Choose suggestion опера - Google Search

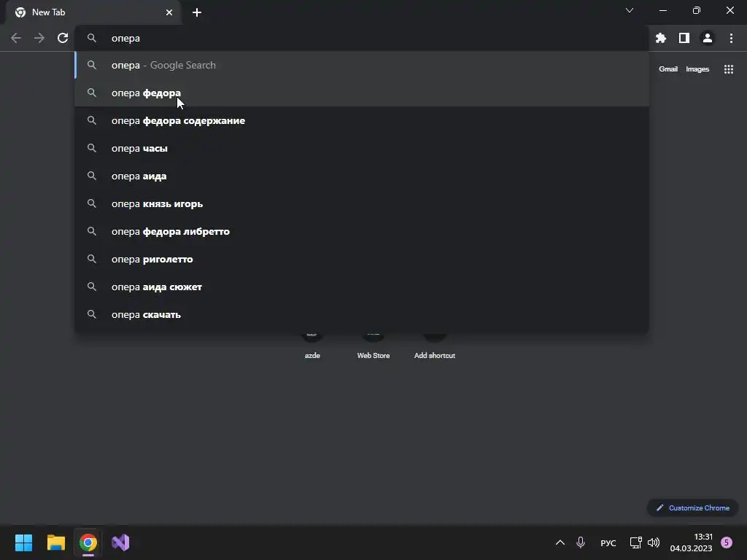[x=362, y=65]
